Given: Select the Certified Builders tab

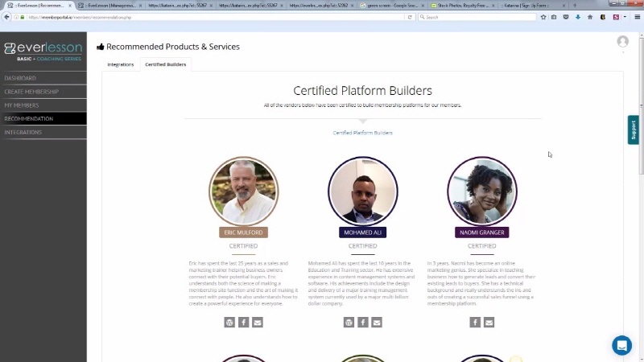Looking at the screenshot, I should coord(166,64).
